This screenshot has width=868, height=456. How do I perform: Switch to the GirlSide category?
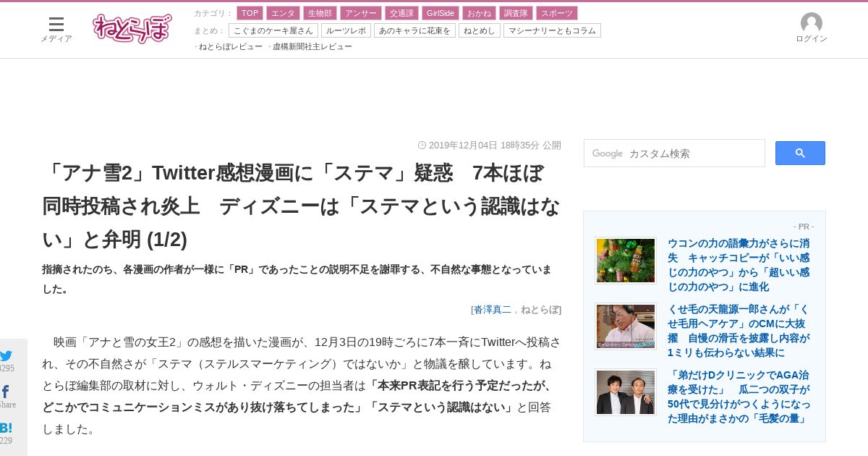(x=440, y=13)
